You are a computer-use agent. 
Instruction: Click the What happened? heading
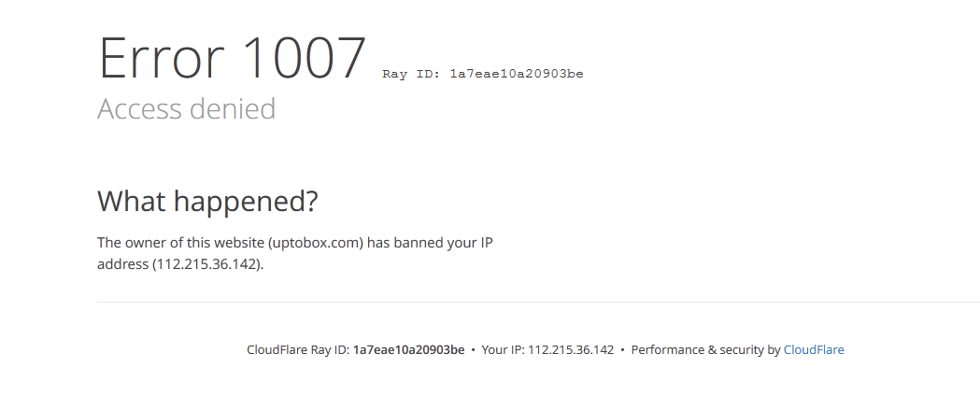(x=207, y=201)
